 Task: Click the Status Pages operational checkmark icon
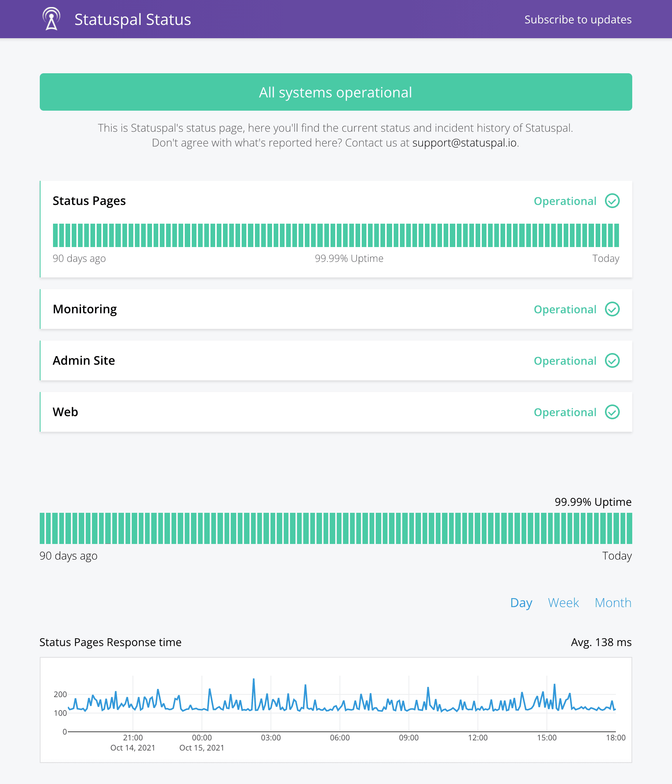(x=612, y=201)
